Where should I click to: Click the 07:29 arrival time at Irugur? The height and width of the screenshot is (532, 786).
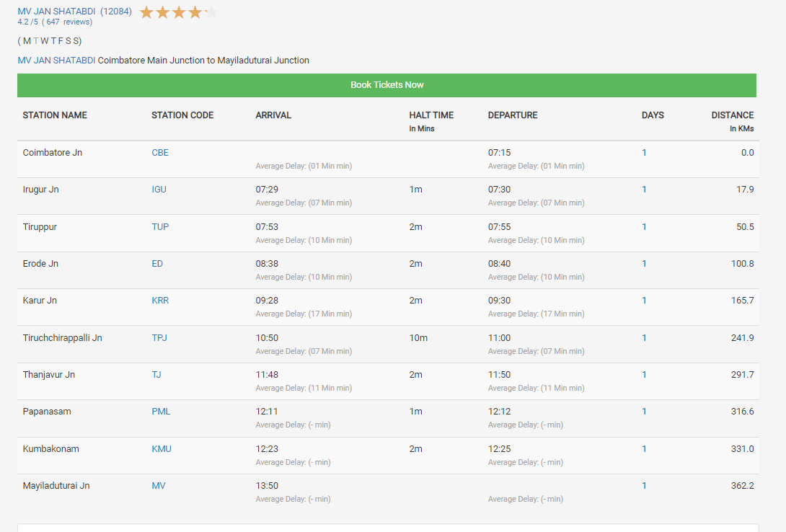[267, 190]
